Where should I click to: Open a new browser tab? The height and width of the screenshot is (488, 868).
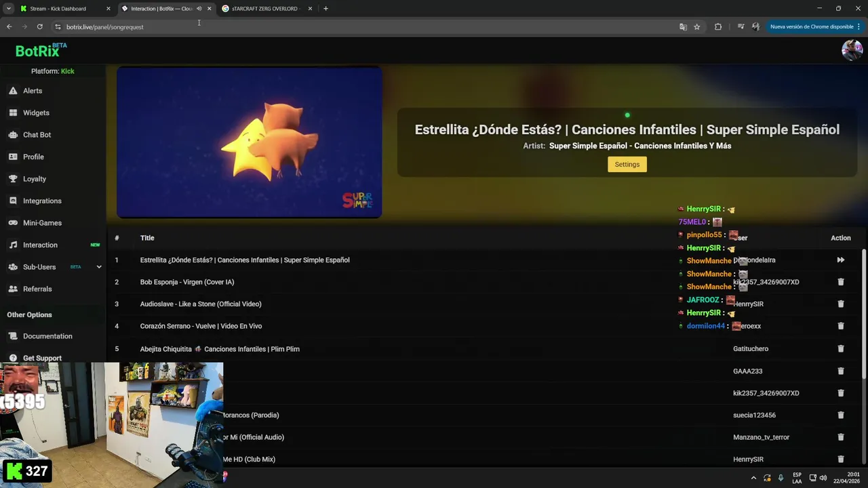coord(325,9)
